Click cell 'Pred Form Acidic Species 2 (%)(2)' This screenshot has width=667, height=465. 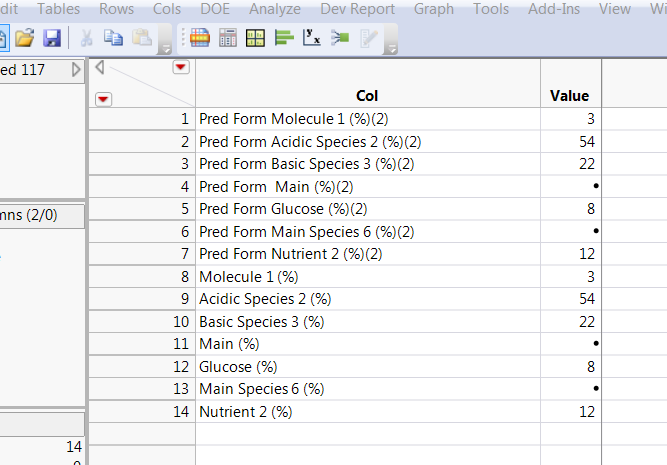point(368,141)
